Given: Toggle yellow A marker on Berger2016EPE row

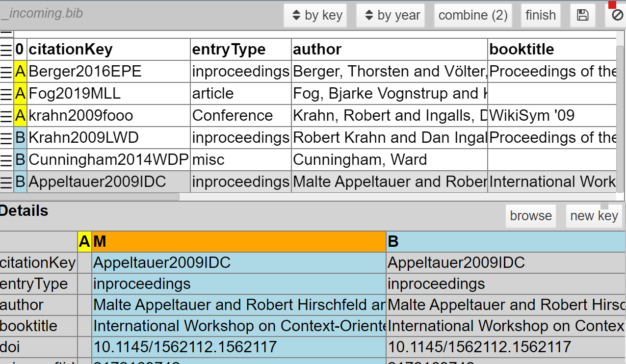Looking at the screenshot, I should tap(20, 72).
